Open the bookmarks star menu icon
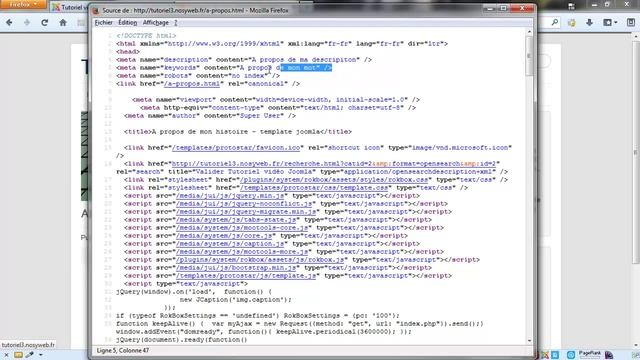Viewport: 640px width, 360px height. tap(607, 23)
